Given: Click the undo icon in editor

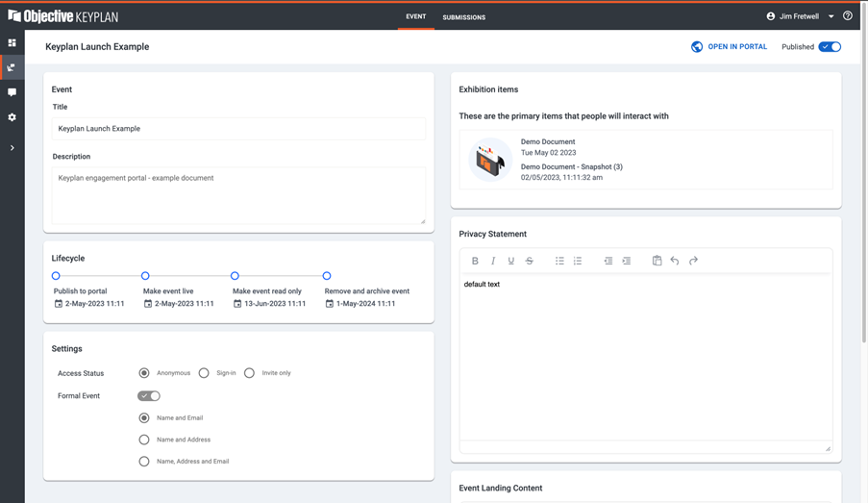Looking at the screenshot, I should [675, 261].
